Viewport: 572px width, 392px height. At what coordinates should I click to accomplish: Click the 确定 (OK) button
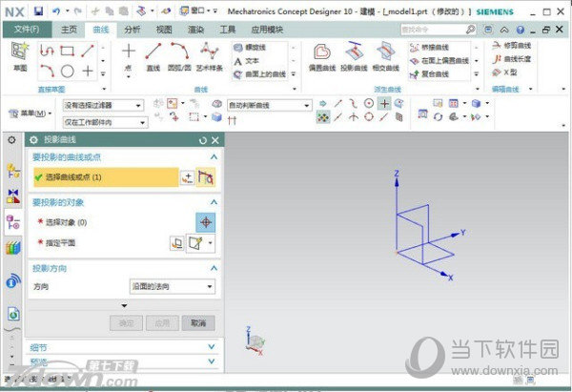point(126,322)
